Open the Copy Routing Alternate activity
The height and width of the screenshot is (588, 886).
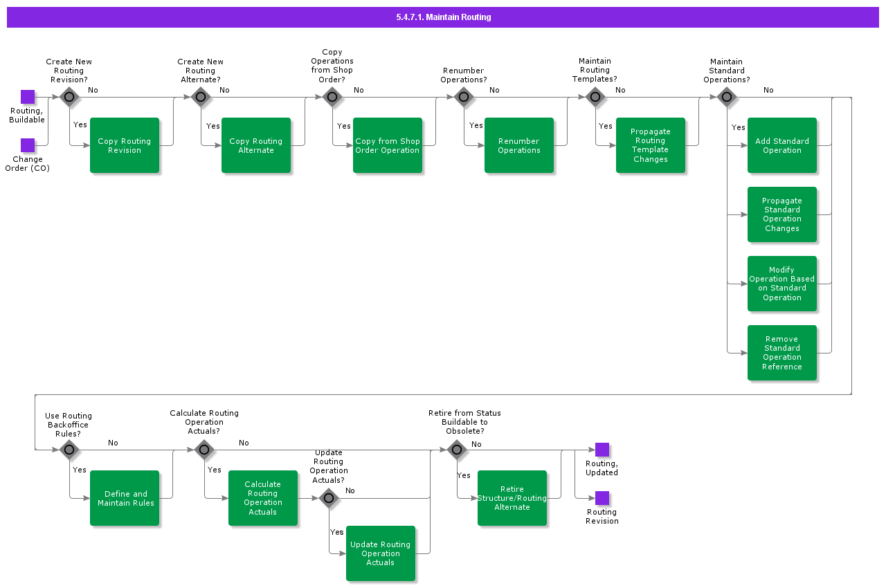(x=256, y=145)
